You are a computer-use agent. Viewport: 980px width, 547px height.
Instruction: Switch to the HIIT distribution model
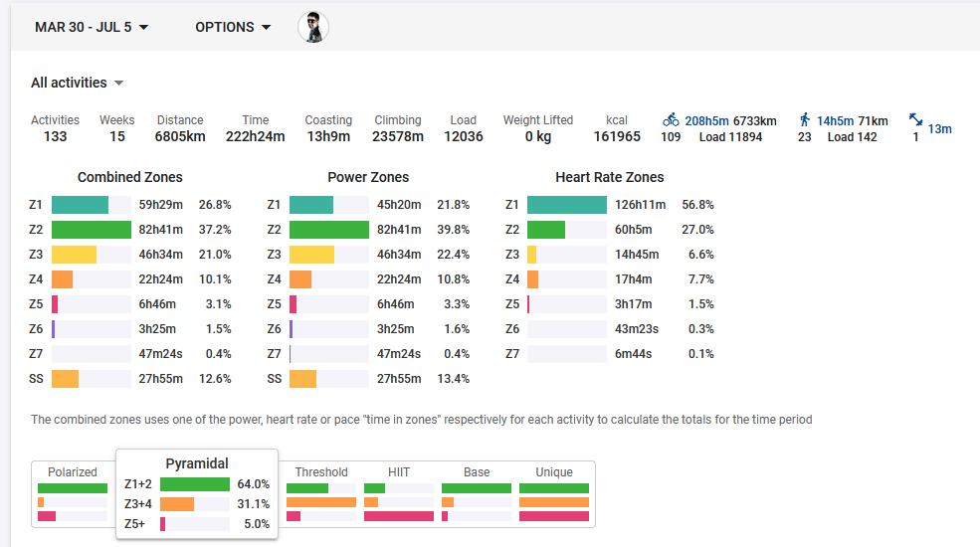click(399, 472)
